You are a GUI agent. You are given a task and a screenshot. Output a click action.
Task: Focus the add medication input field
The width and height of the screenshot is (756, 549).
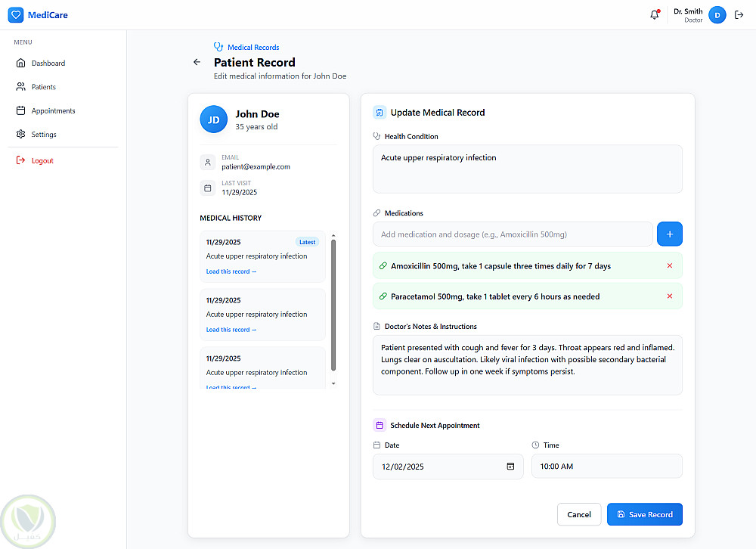(x=513, y=234)
